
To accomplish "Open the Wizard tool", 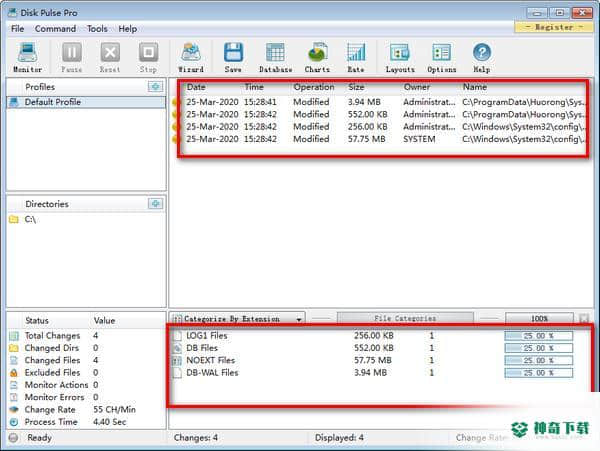I will [191, 57].
